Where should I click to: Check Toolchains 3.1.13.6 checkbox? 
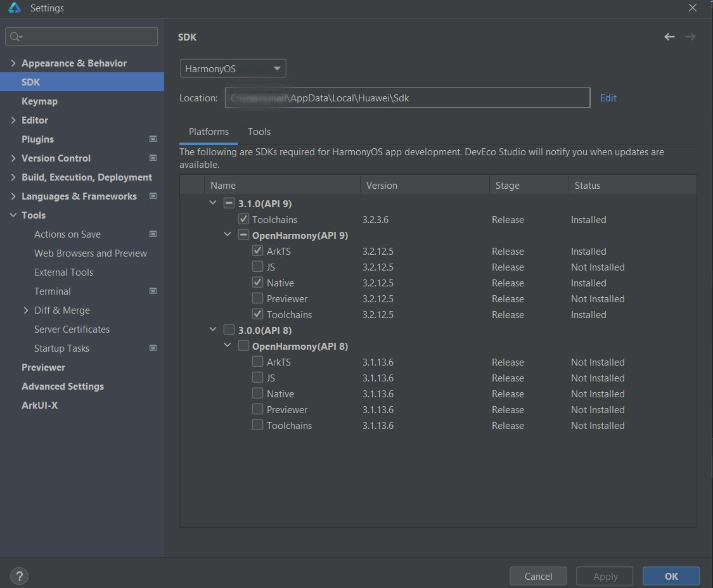(x=257, y=425)
